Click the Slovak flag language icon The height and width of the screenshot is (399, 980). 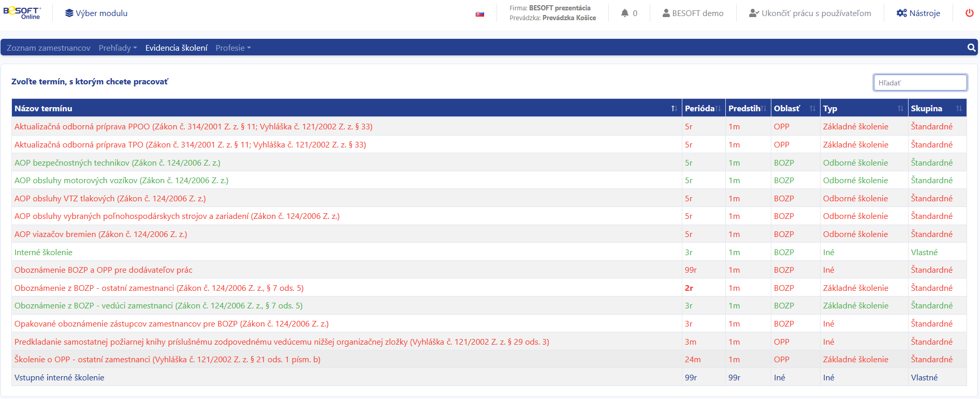pos(479,14)
